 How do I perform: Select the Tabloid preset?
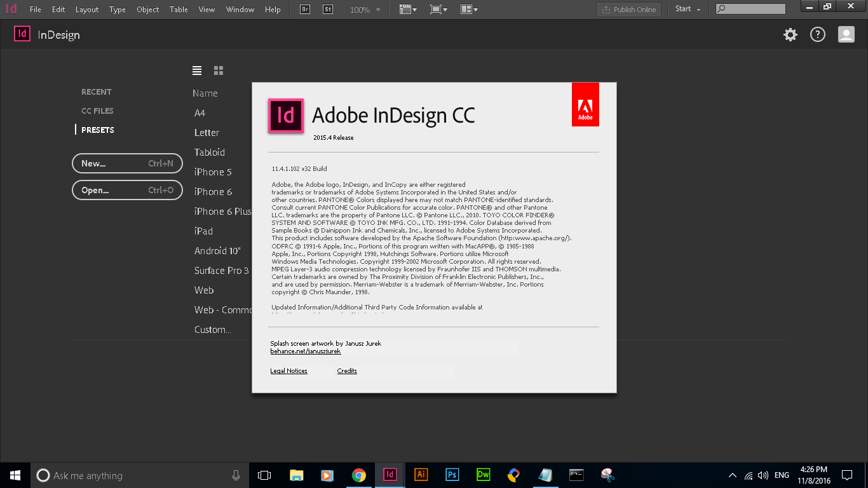click(210, 152)
